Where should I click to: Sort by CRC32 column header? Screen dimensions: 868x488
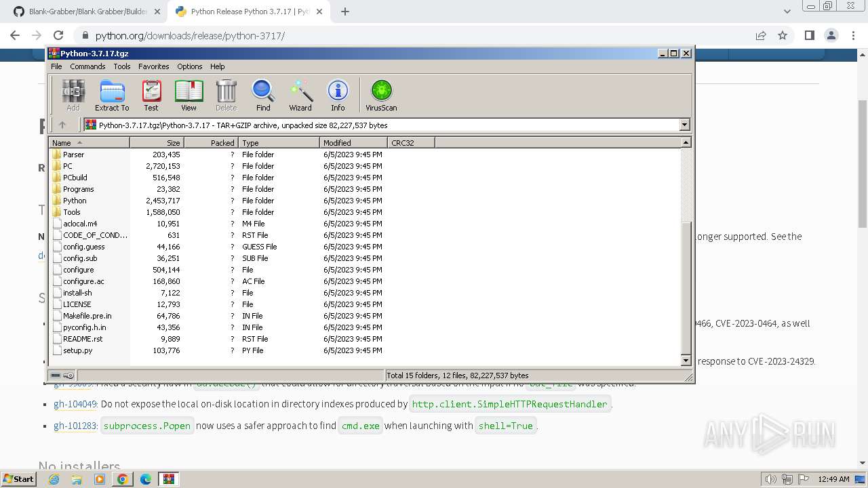tap(411, 142)
